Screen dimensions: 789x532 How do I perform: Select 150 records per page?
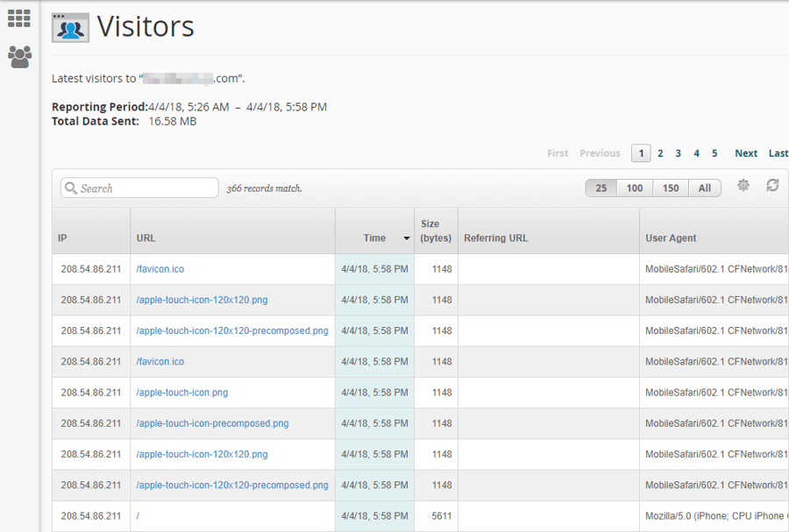click(x=671, y=188)
